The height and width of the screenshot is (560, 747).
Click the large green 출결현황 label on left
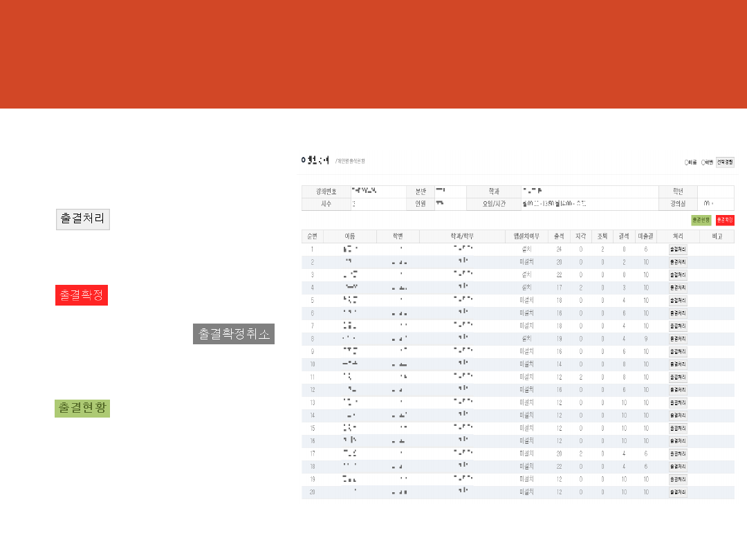[x=82, y=408]
